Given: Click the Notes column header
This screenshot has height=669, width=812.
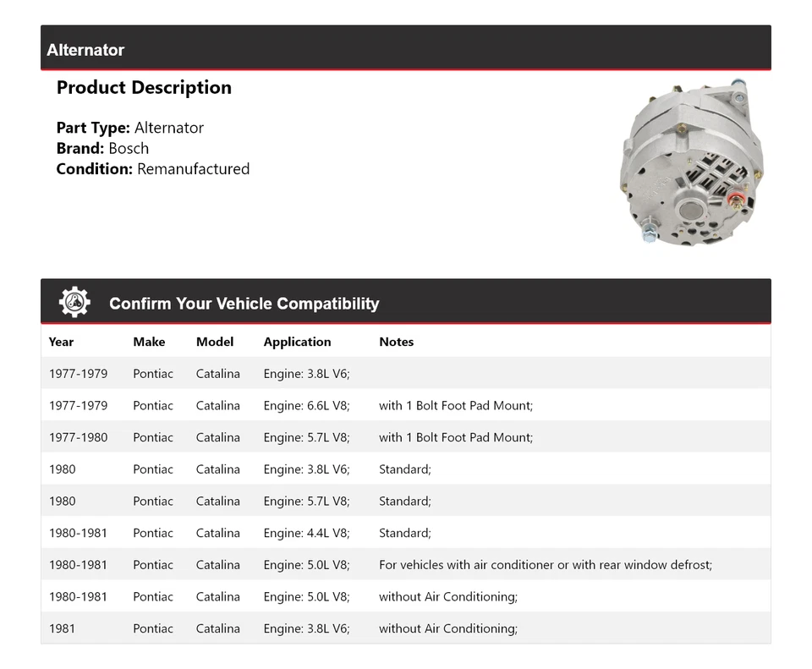Looking at the screenshot, I should (x=396, y=342).
